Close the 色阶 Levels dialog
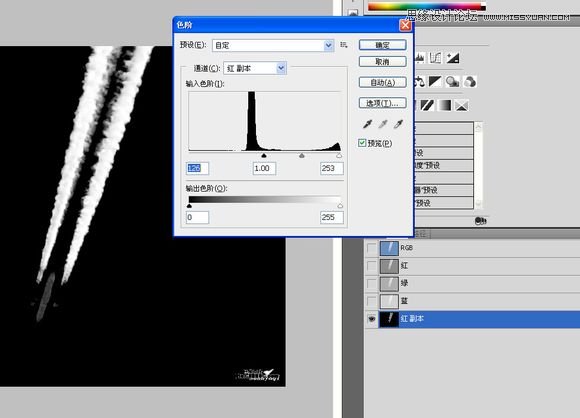 (405, 25)
